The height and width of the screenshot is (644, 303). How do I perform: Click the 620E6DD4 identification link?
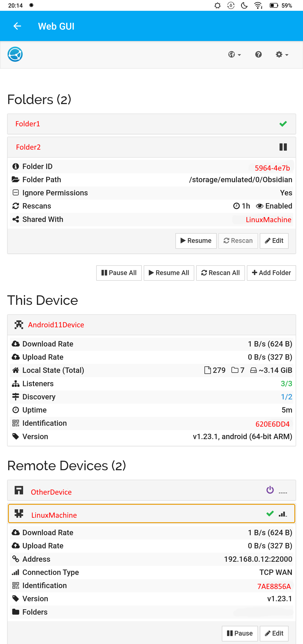[272, 424]
